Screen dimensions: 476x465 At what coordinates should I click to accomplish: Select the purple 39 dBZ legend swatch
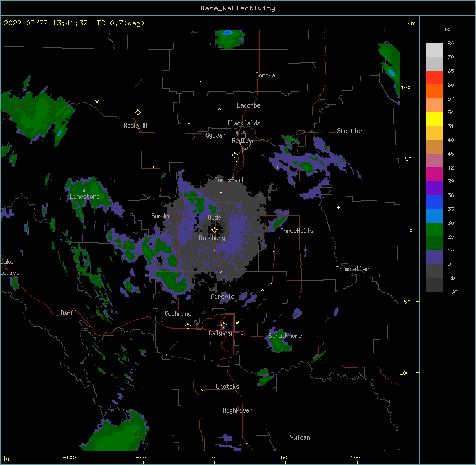coord(434,188)
